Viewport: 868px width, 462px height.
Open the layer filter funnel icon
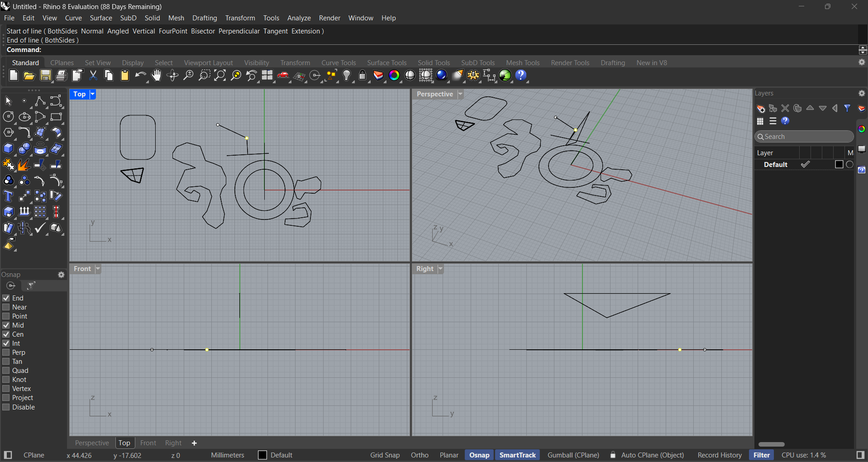(847, 109)
